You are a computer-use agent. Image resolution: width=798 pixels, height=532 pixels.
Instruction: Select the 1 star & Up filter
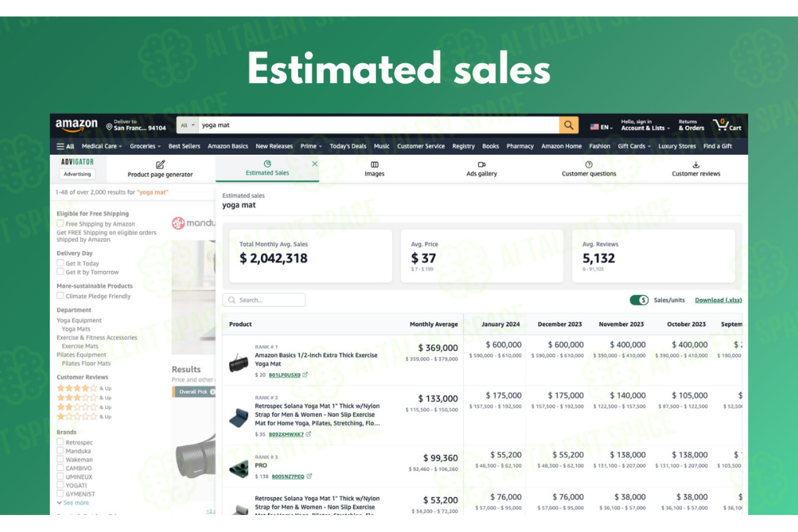[x=84, y=417]
